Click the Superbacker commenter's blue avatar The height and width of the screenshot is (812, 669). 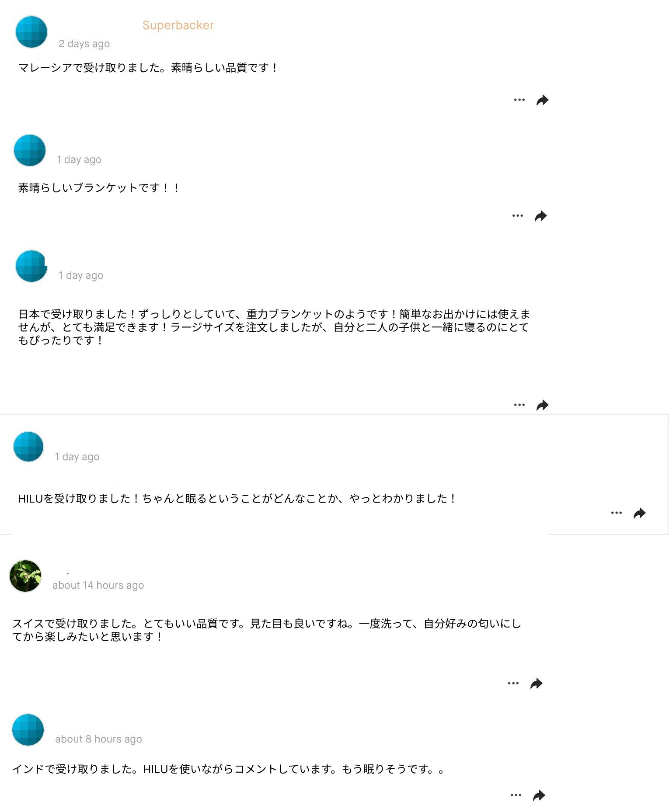pos(31,32)
